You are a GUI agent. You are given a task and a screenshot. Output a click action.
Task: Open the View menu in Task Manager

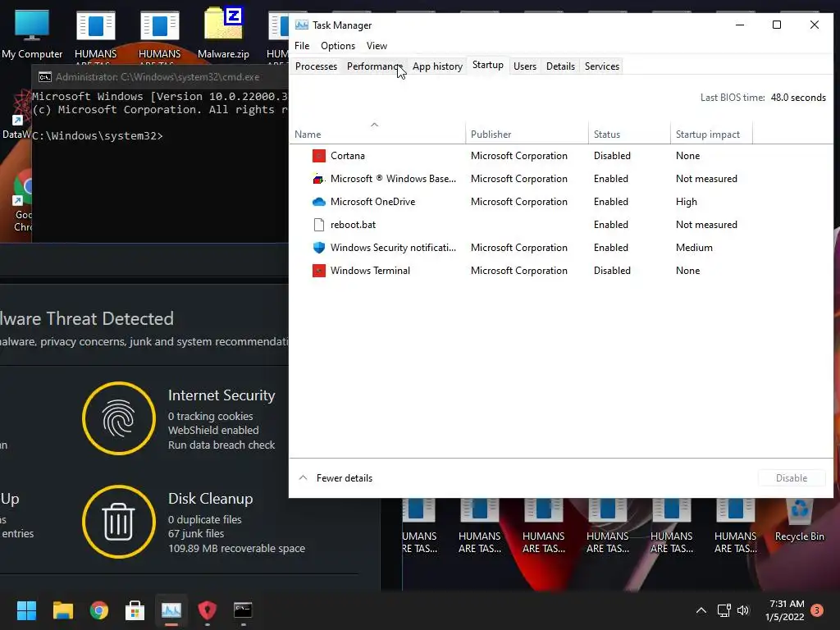(377, 46)
